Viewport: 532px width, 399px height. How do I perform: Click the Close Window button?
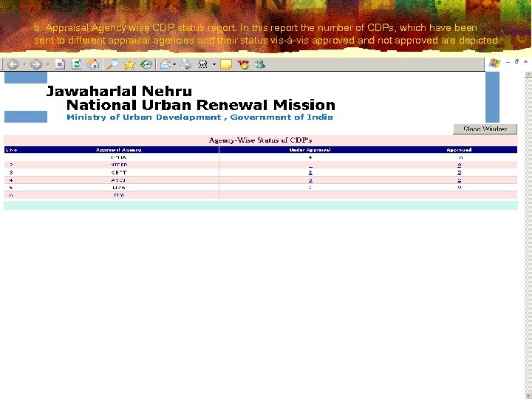tap(485, 129)
